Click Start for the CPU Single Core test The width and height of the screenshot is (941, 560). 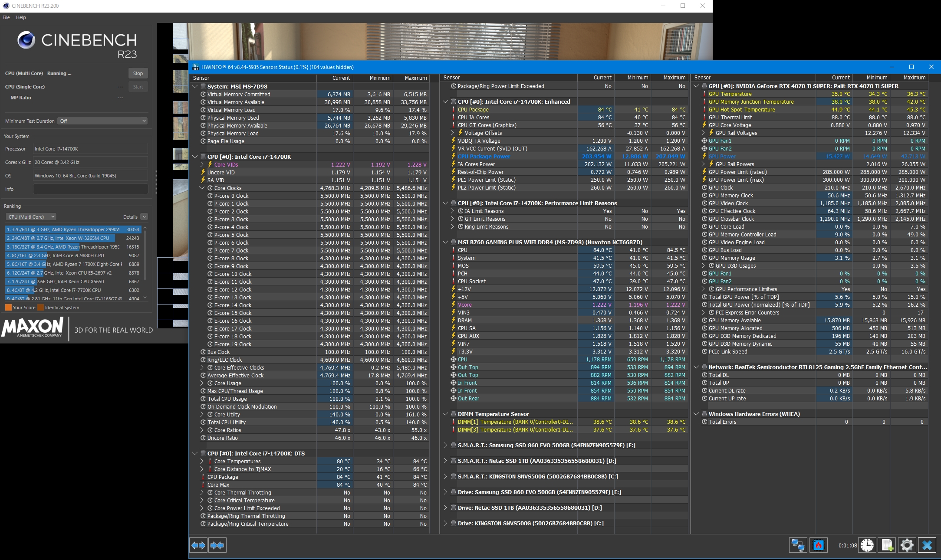(x=138, y=87)
